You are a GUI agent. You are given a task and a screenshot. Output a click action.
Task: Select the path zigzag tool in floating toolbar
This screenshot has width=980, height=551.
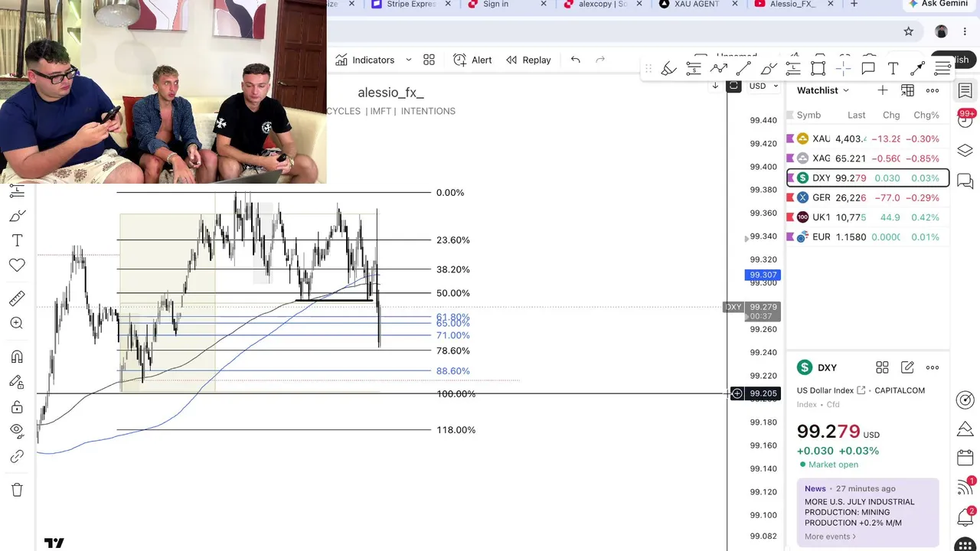pyautogui.click(x=718, y=69)
